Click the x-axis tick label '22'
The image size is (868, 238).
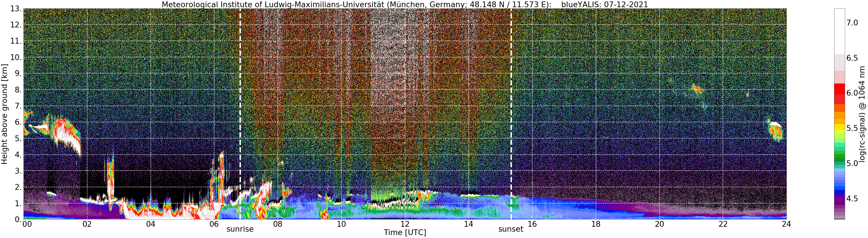(723, 224)
